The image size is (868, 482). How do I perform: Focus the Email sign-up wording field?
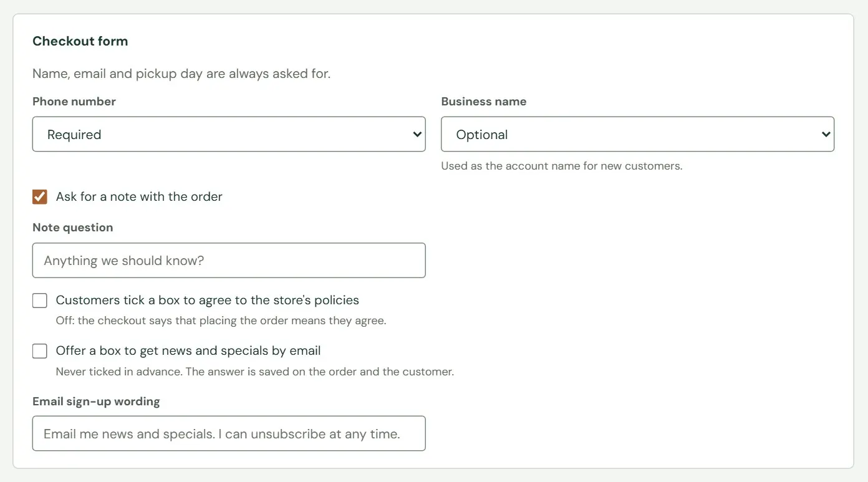(229, 433)
